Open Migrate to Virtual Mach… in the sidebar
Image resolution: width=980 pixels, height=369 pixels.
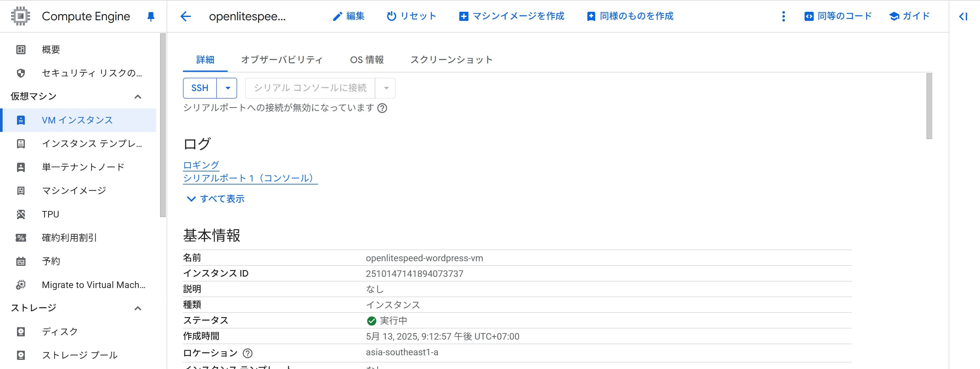pyautogui.click(x=93, y=285)
